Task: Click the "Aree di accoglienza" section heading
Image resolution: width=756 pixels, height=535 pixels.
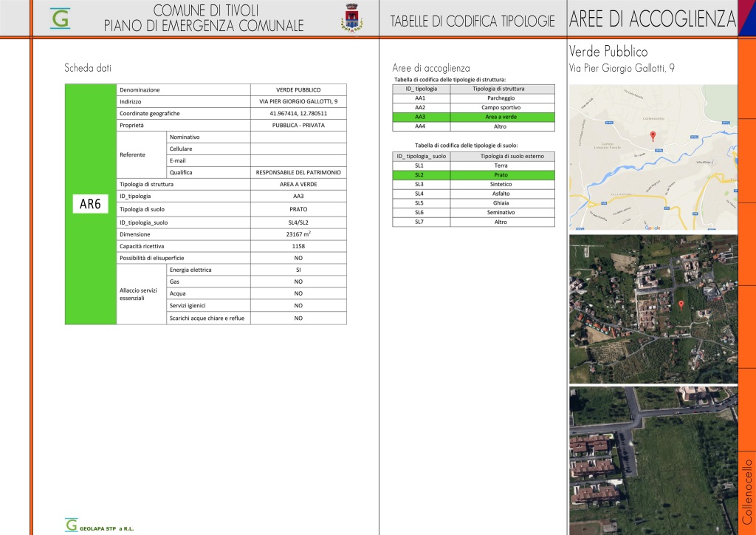Action: coord(431,68)
